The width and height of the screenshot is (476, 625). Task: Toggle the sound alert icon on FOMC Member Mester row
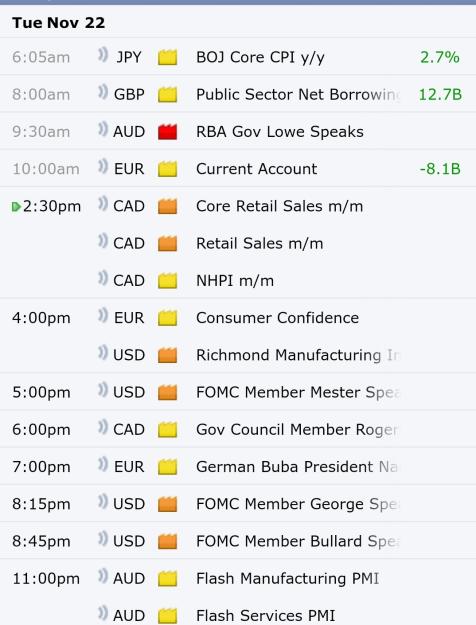tap(103, 390)
